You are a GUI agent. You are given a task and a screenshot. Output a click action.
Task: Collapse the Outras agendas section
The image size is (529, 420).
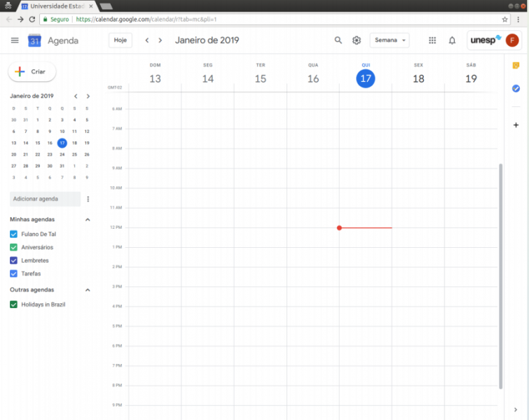[x=88, y=290]
